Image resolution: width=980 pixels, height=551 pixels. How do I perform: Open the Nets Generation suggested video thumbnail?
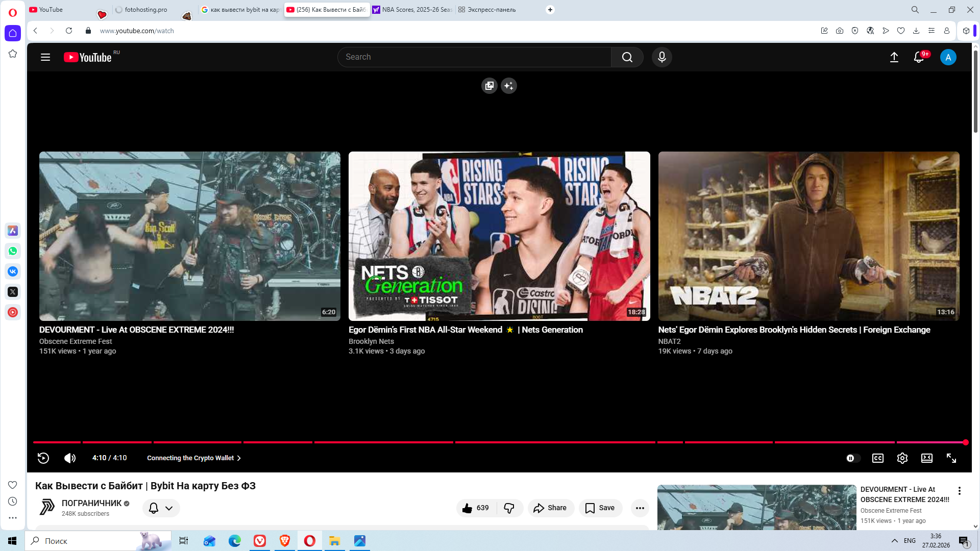(x=499, y=236)
